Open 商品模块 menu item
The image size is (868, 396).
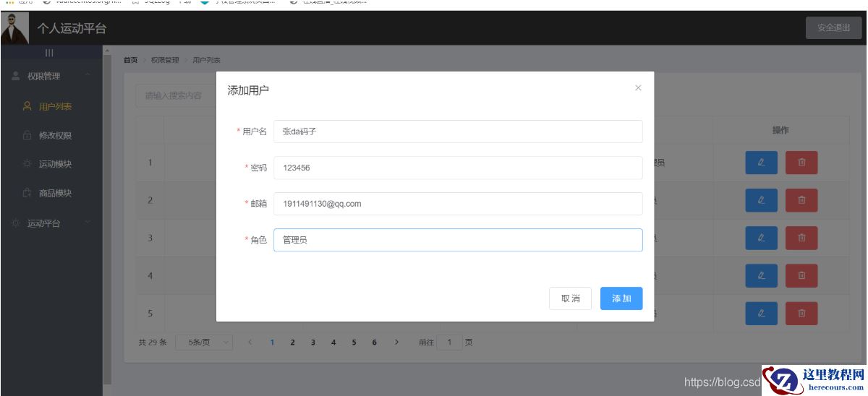(x=51, y=193)
